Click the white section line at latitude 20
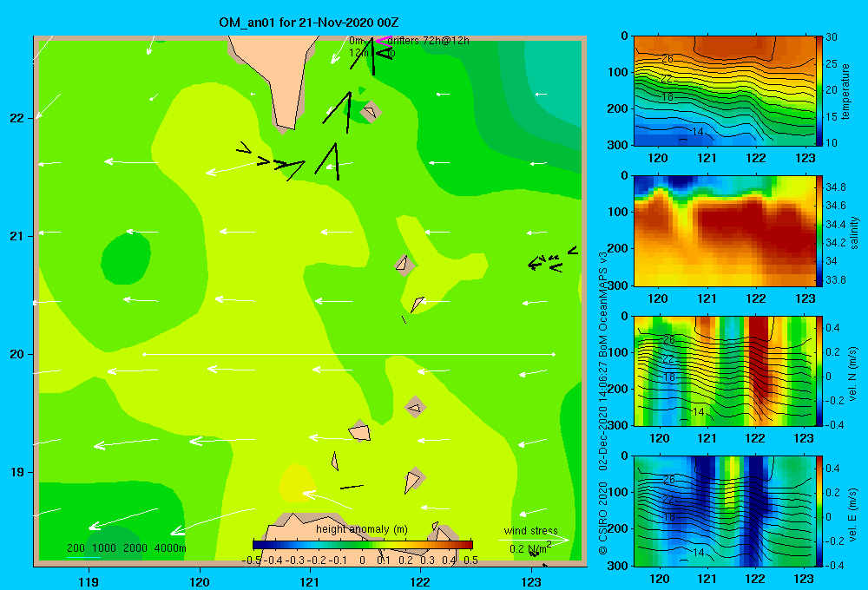The image size is (868, 590). [x=349, y=354]
